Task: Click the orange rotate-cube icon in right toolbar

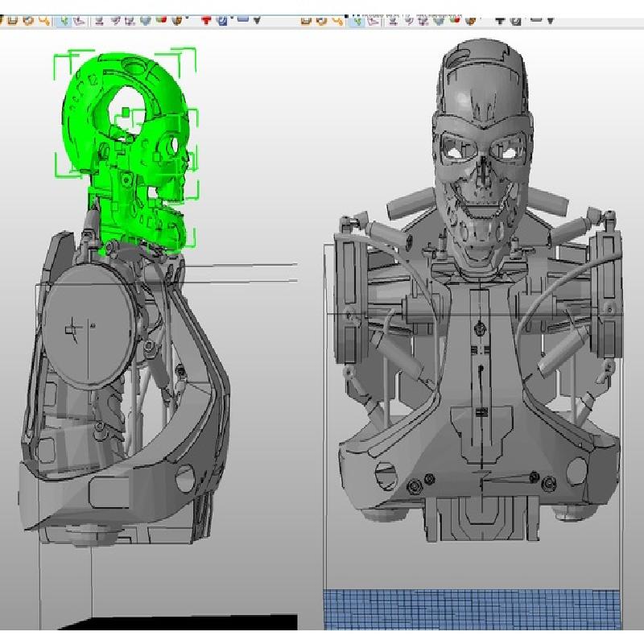Action: coord(321,22)
